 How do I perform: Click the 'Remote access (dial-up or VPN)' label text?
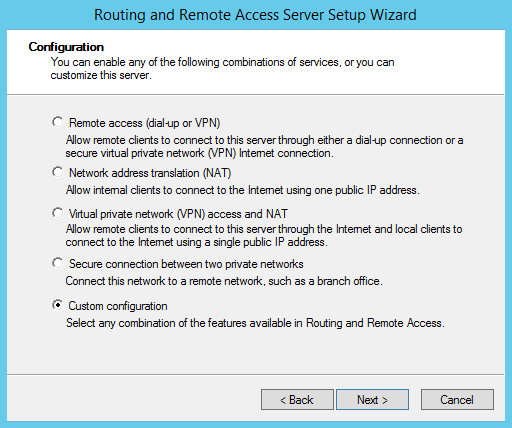point(144,123)
